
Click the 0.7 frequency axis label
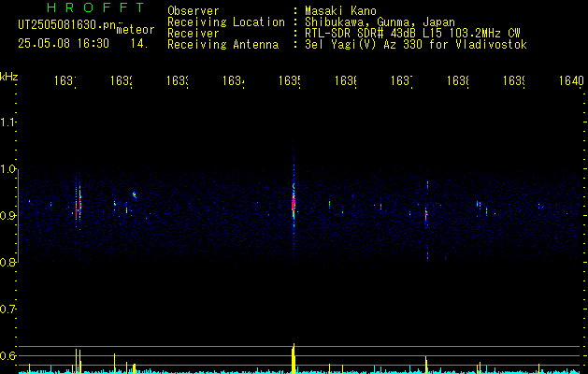(8, 309)
